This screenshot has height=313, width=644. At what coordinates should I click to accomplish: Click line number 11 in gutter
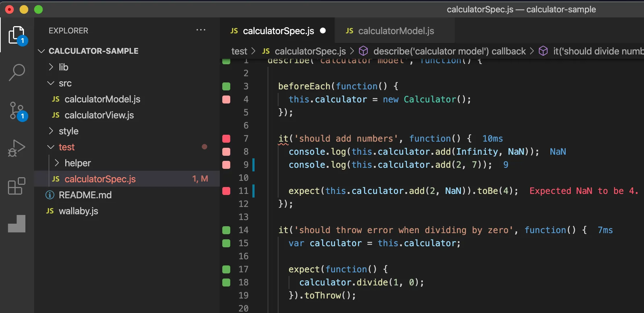[x=244, y=191]
